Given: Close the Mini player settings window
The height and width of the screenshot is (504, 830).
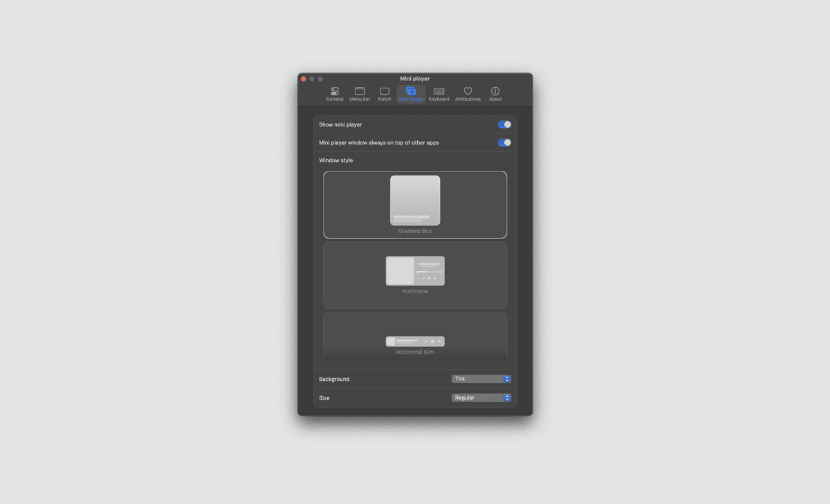Looking at the screenshot, I should click(304, 79).
